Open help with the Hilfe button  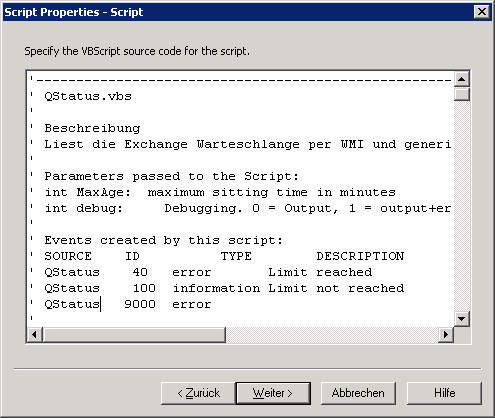coord(444,393)
